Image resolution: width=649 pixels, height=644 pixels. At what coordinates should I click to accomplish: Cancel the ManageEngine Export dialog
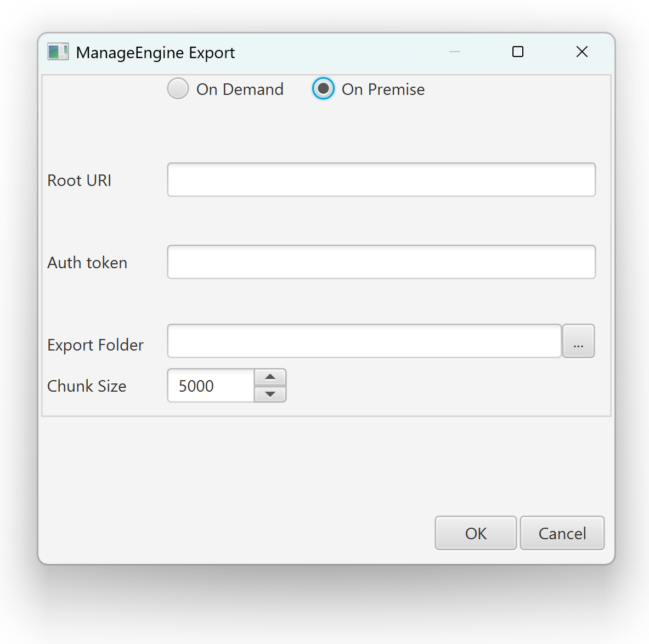pyautogui.click(x=562, y=533)
